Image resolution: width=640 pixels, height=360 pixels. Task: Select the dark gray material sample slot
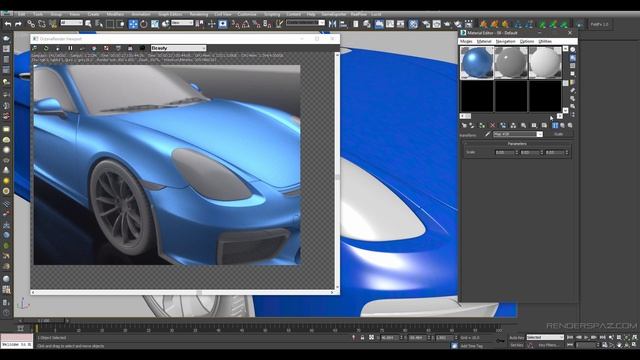511,62
